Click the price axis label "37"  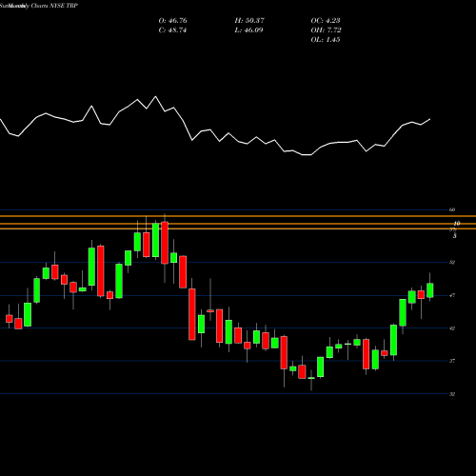click(452, 361)
